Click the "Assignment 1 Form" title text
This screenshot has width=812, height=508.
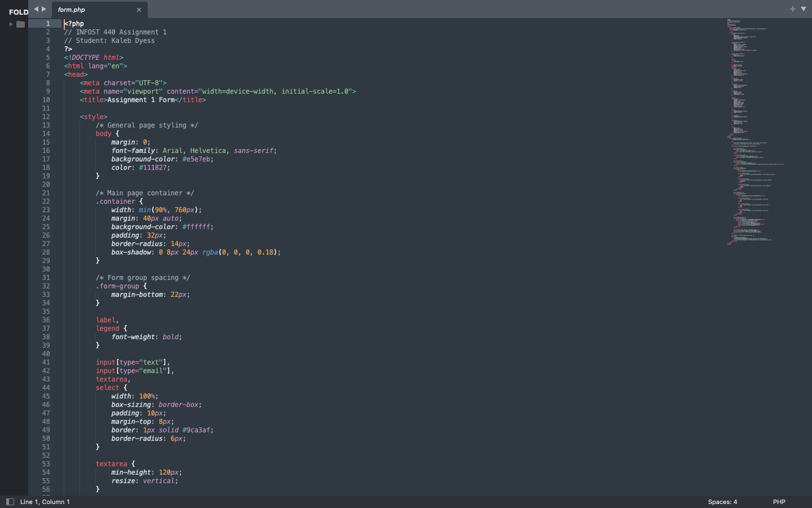[141, 100]
